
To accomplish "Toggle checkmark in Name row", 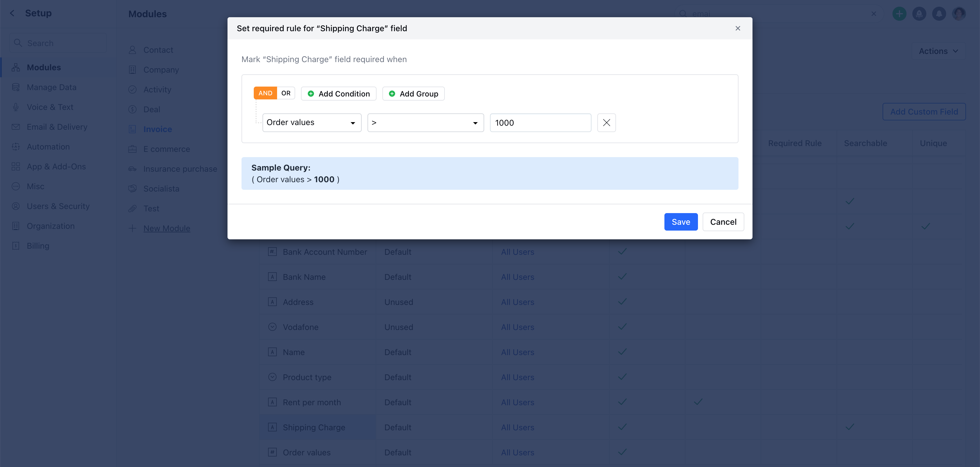I will point(622,352).
